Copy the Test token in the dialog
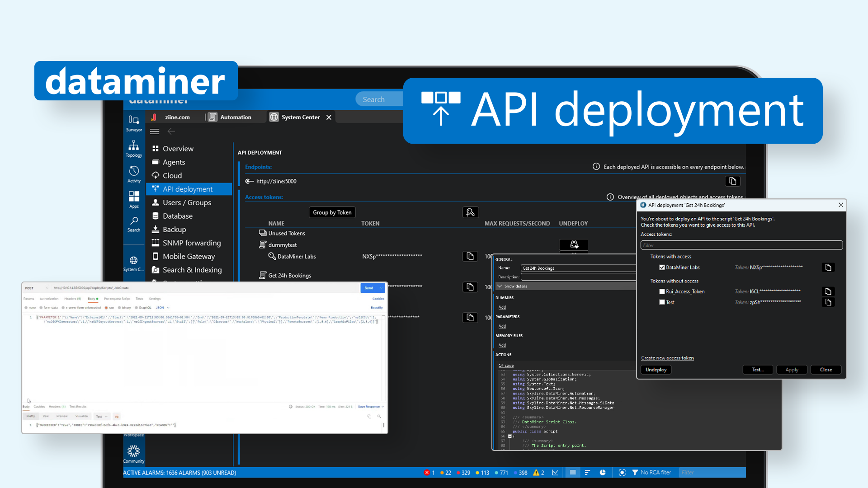The image size is (868, 488). (828, 302)
